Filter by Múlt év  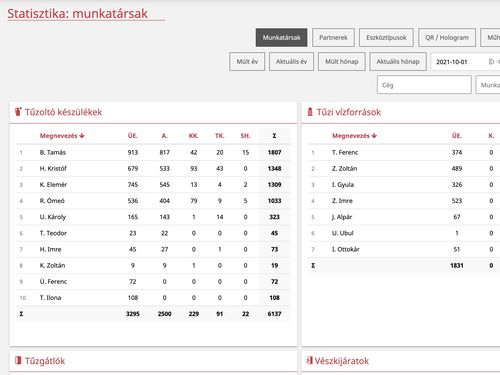[247, 61]
